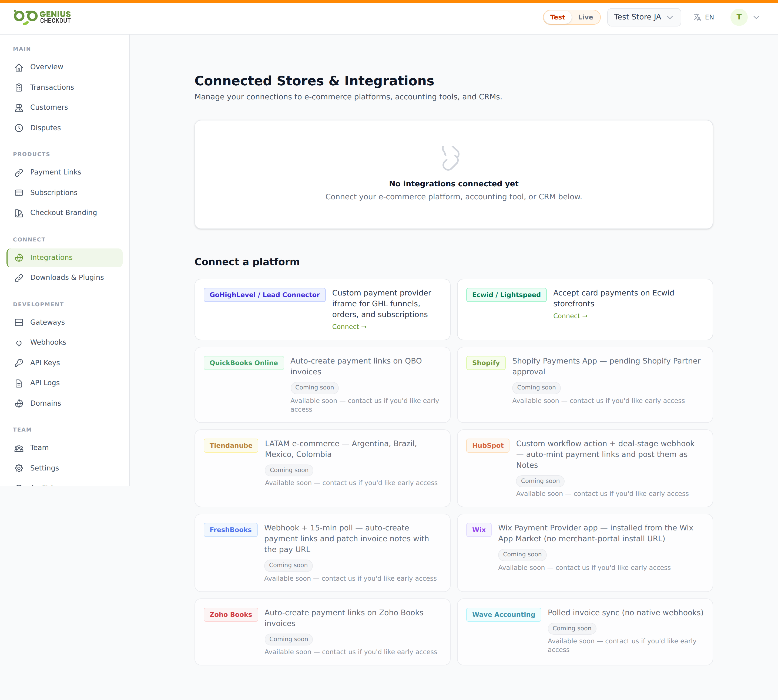This screenshot has width=778, height=700.
Task: Click 'No integrations connected yet' text
Action: click(454, 184)
